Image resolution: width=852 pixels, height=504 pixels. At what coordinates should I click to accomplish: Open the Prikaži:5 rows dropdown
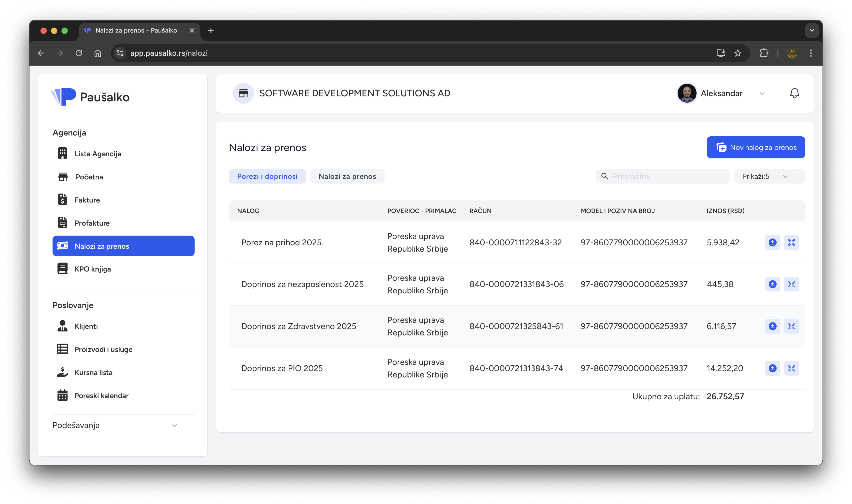pos(769,176)
